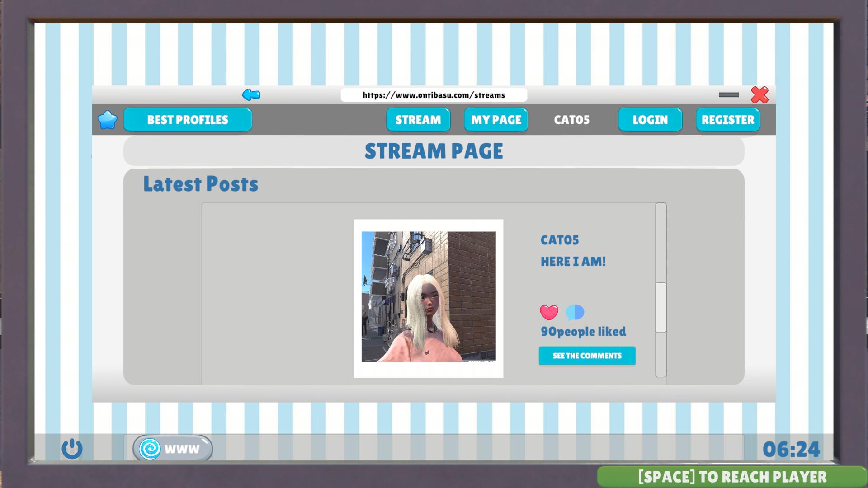Select the CAT05 username label
Screen dimensions: 868x488
[x=571, y=120]
